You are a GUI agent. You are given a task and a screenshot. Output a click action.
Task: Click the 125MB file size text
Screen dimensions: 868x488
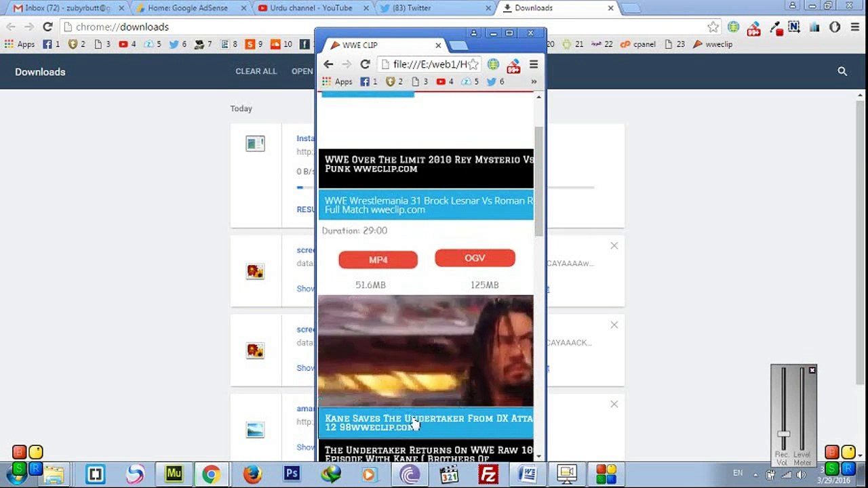(x=485, y=285)
